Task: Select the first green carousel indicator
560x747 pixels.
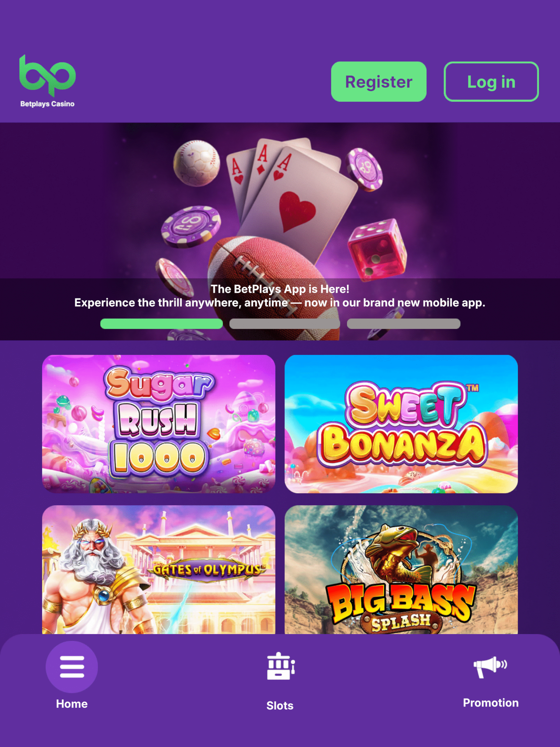Action: point(161,324)
